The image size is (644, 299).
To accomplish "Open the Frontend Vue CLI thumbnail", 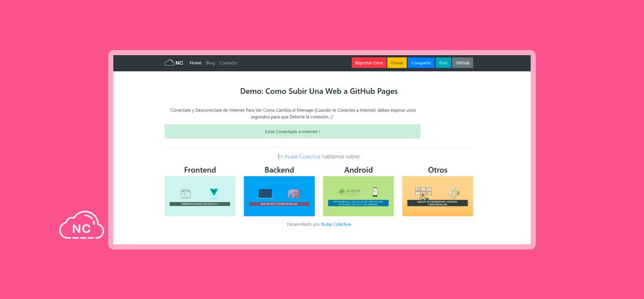I will point(200,196).
